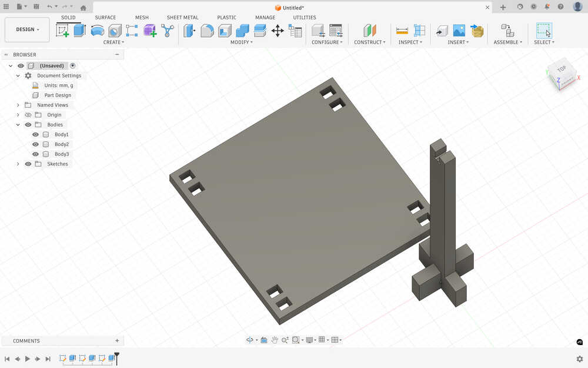Activate the (Unsaved) component radio button
The height and width of the screenshot is (368, 588).
click(73, 66)
